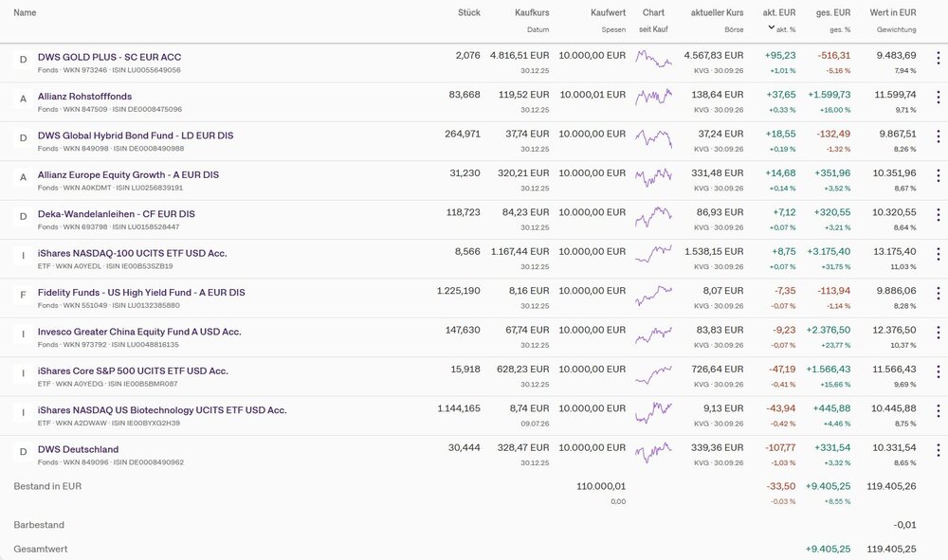Open the three-dot menu for iShares NASDAQ-100 ETF
The height and width of the screenshot is (560, 948).
click(x=938, y=254)
